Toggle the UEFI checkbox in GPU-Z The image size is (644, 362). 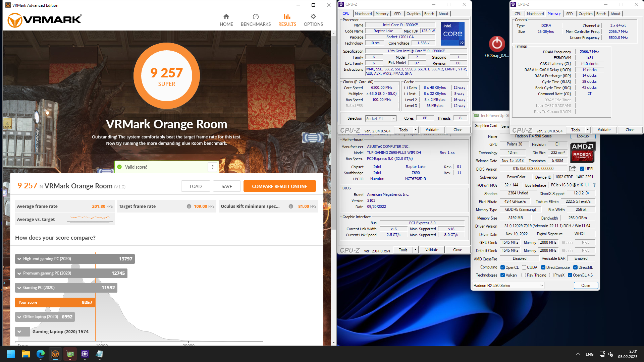pos(582,169)
